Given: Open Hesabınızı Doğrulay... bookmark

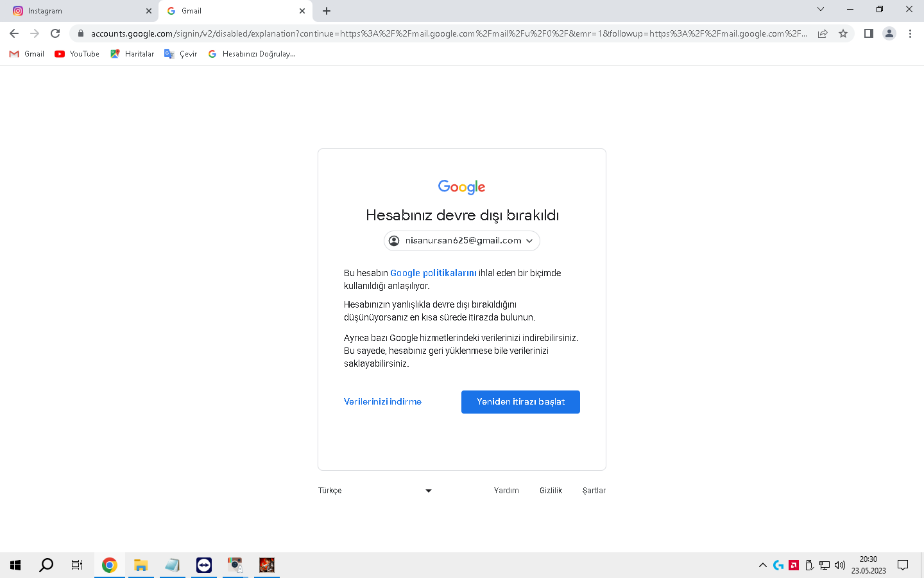Looking at the screenshot, I should pos(252,54).
